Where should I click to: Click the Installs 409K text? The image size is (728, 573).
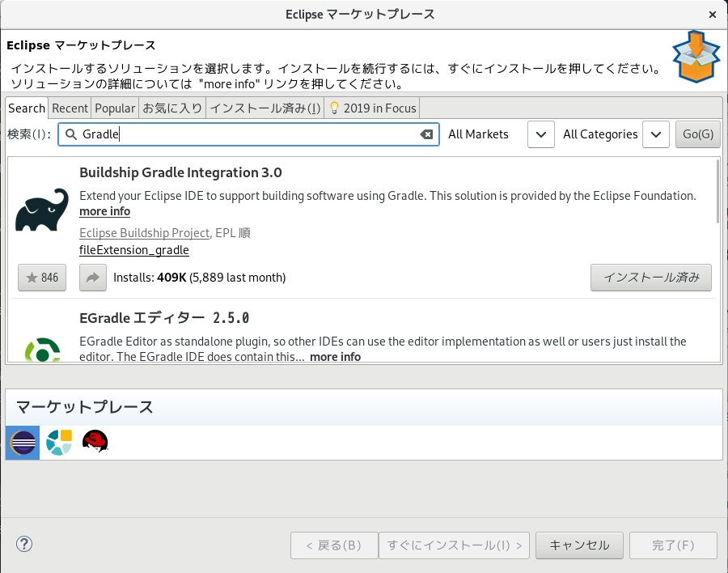click(199, 278)
